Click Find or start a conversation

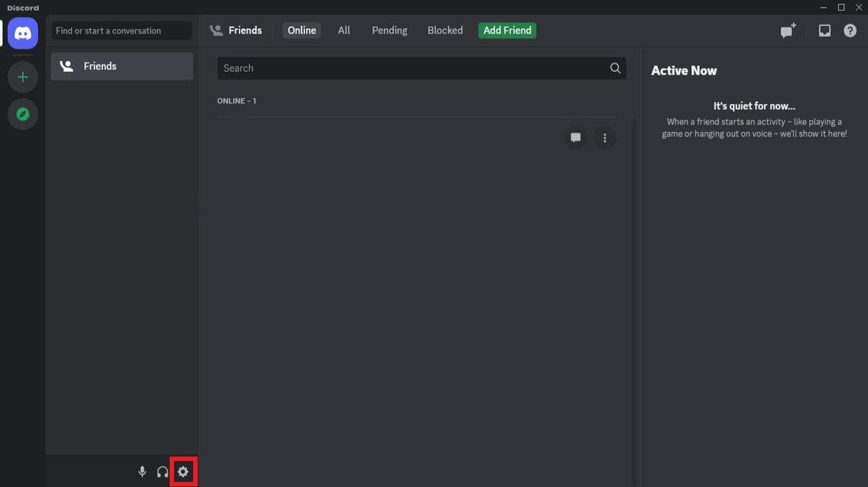click(122, 31)
